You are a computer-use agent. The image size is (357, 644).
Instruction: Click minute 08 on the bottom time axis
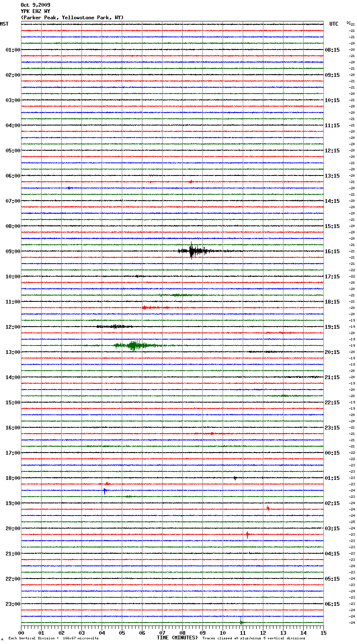(182, 633)
